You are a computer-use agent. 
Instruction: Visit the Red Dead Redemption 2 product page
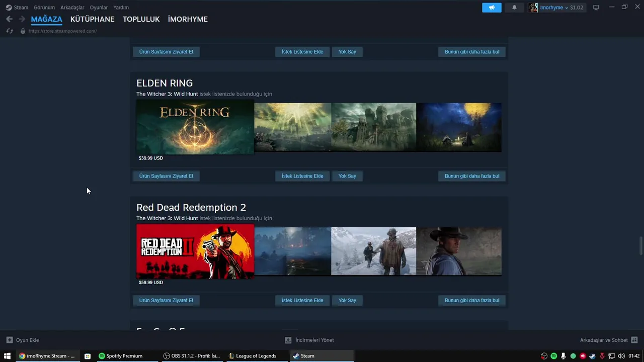tap(166, 300)
